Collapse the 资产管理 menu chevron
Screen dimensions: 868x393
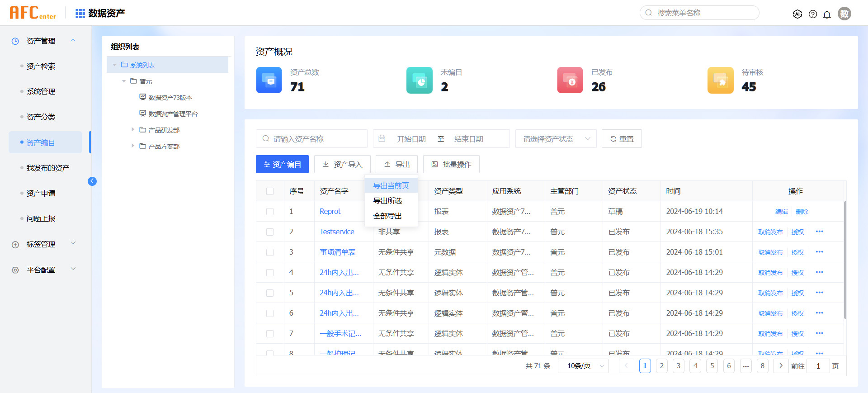[x=73, y=40]
